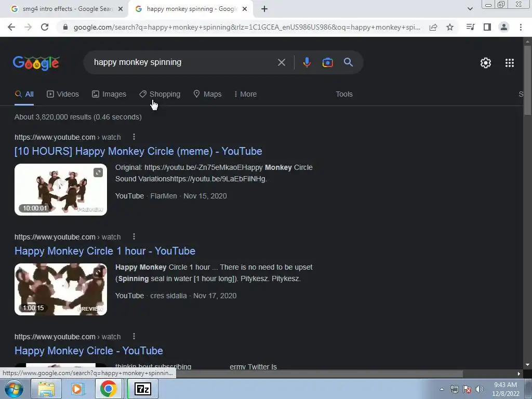The height and width of the screenshot is (399, 532).
Task: Close the happy monkey spinning tab
Action: coord(244,9)
